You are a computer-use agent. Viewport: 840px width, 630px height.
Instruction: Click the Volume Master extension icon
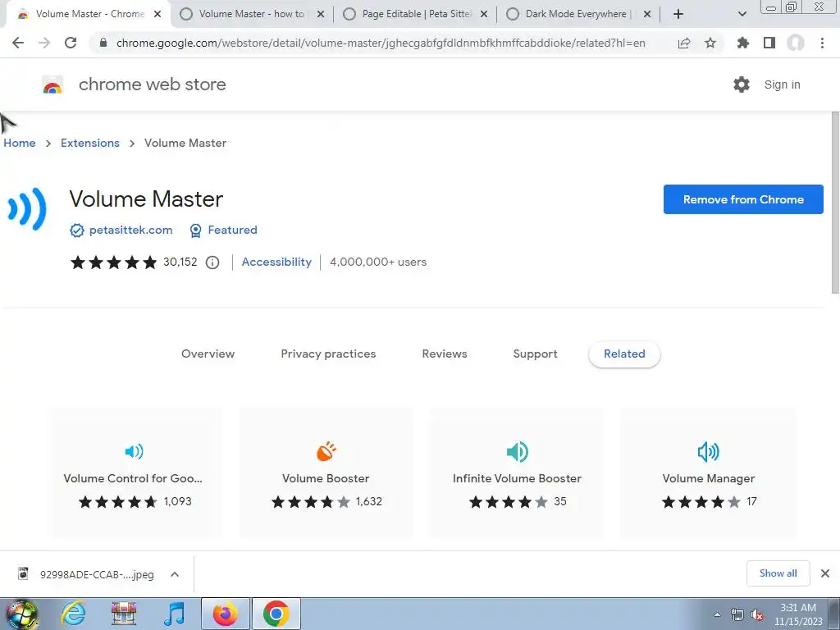coord(27,209)
